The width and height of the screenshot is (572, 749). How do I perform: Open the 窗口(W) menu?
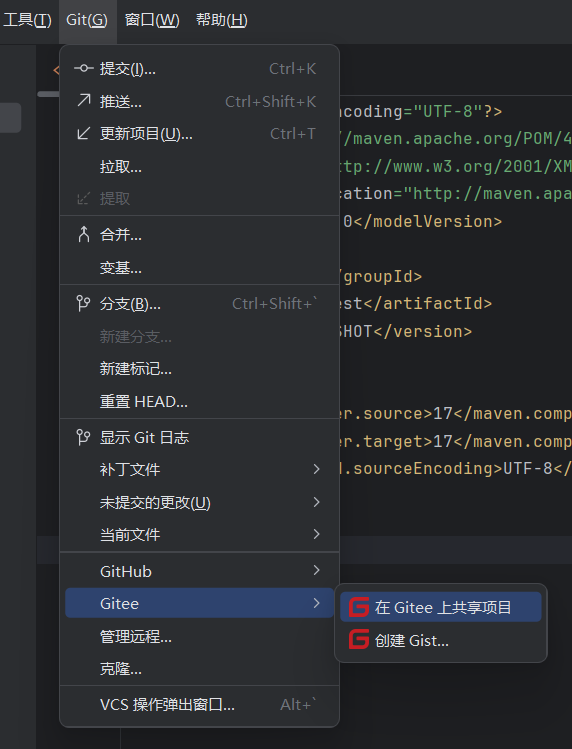click(152, 20)
